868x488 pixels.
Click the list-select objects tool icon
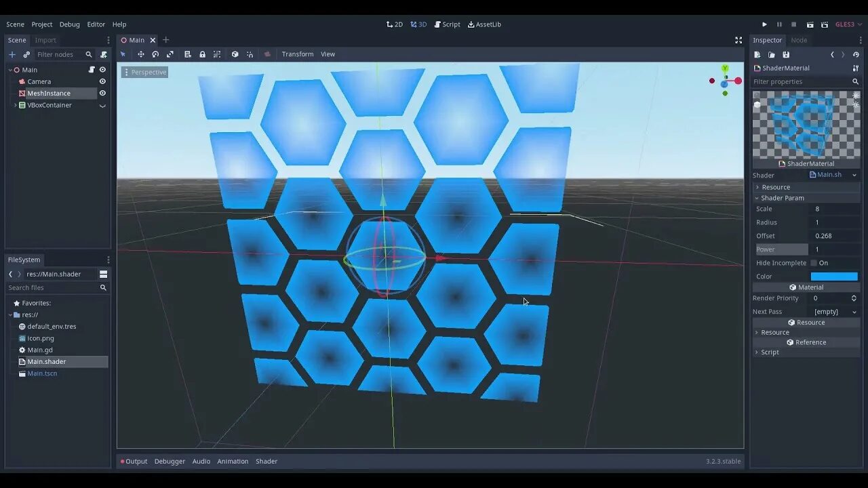(188, 54)
